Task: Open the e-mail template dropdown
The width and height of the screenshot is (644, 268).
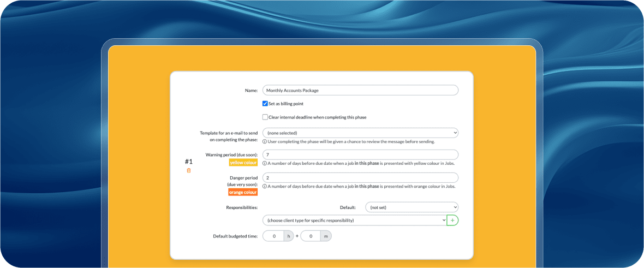Action: coord(360,133)
